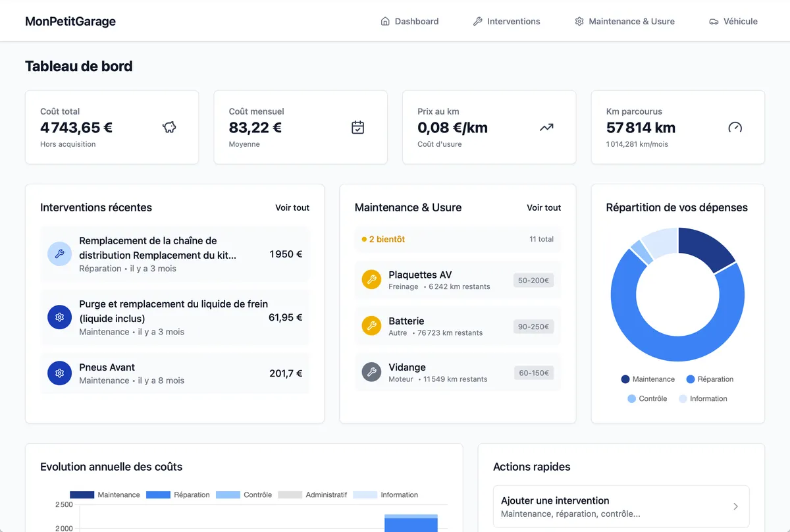The width and height of the screenshot is (790, 532).
Task: Click the wrench icon beside chaîne de distribution
Action: pos(59,254)
